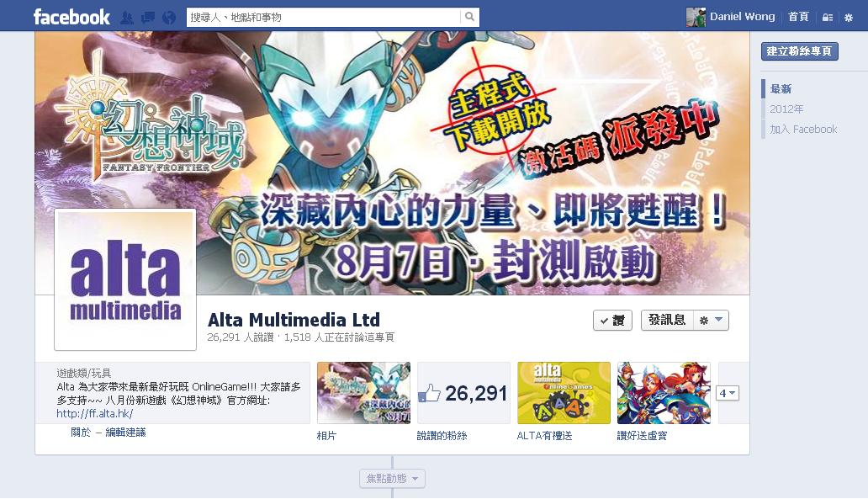Click the 建立粉絲專頁 button
The image size is (868, 499).
click(x=799, y=51)
